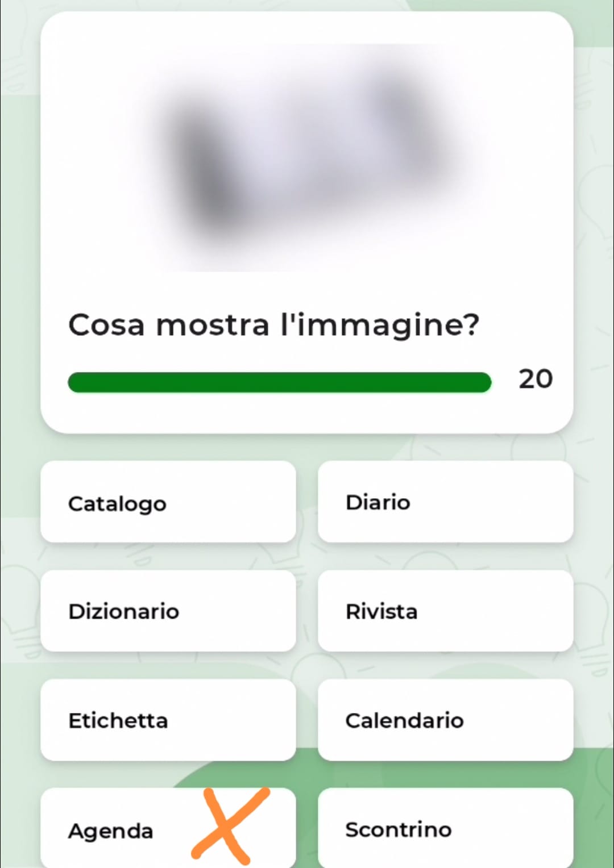Viewport: 614px width, 868px height.
Task: Answer that the image shows a magazine
Action: (445, 611)
